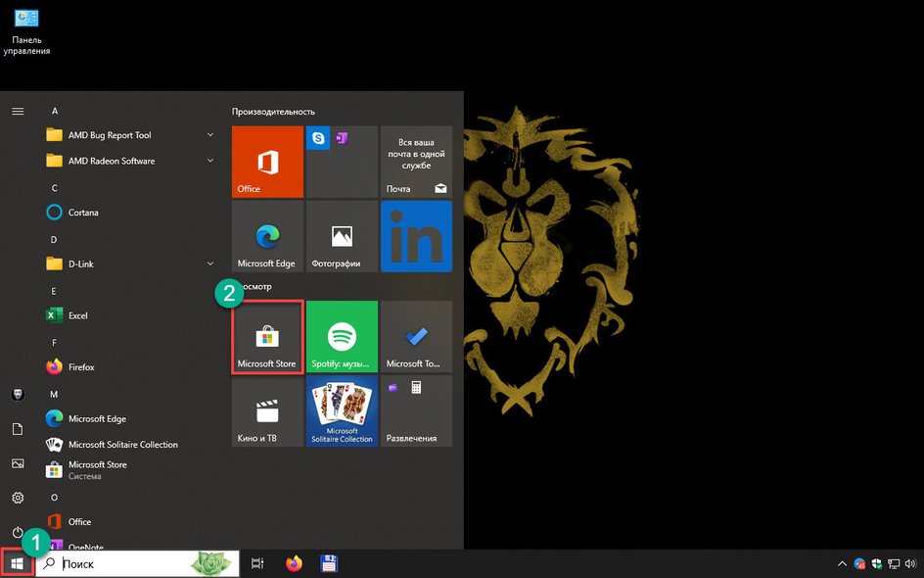Open the Microsoft Store tile
Viewport: 924px width, 578px height.
click(x=267, y=336)
